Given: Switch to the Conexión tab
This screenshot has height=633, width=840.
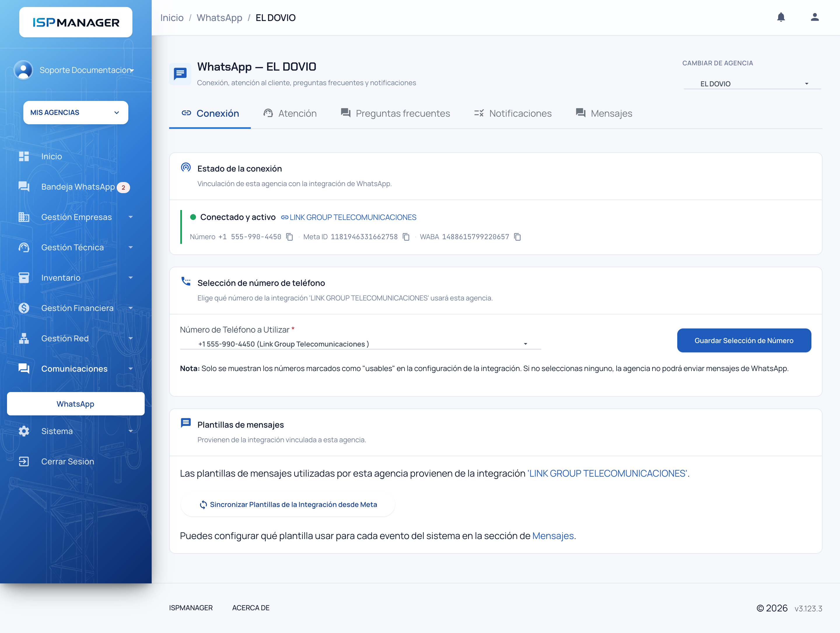Looking at the screenshot, I should pyautogui.click(x=210, y=113).
